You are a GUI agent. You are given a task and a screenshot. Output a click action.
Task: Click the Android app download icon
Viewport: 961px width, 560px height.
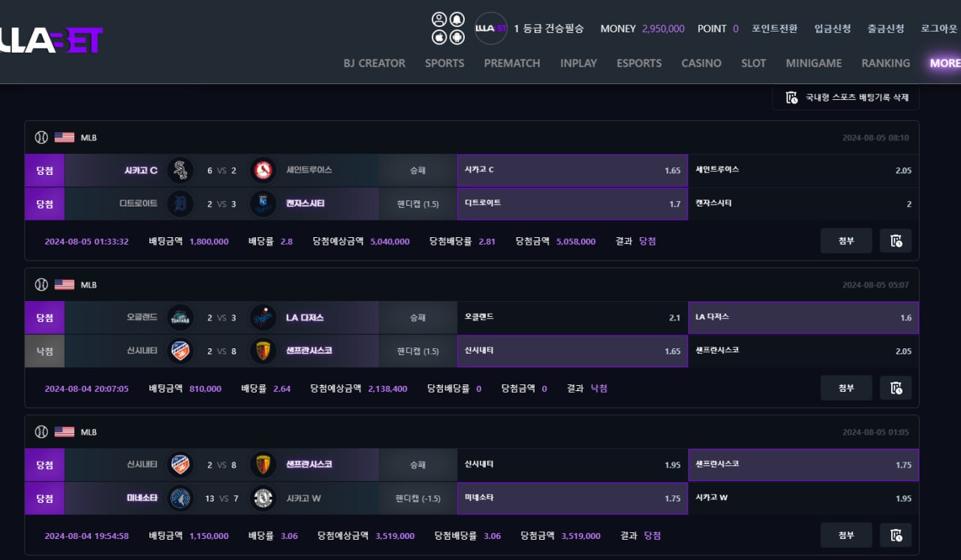pos(456,37)
